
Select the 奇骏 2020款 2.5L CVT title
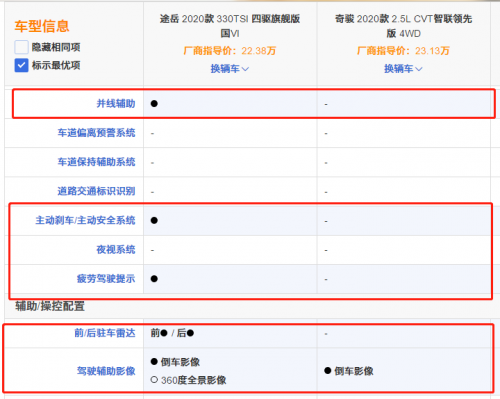403,26
